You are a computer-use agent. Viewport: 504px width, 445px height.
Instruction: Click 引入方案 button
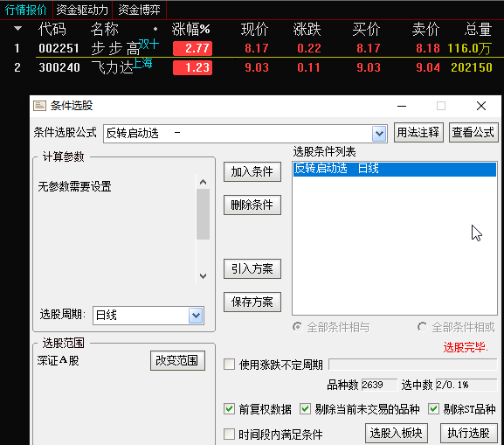[x=252, y=268]
